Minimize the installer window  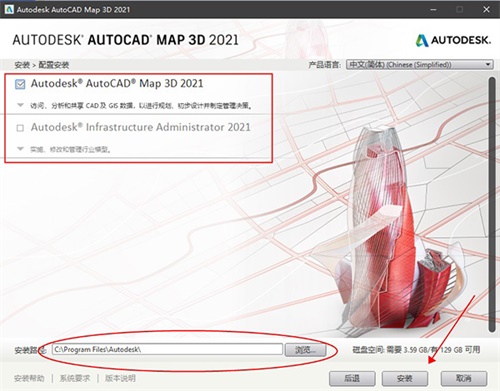433,10
